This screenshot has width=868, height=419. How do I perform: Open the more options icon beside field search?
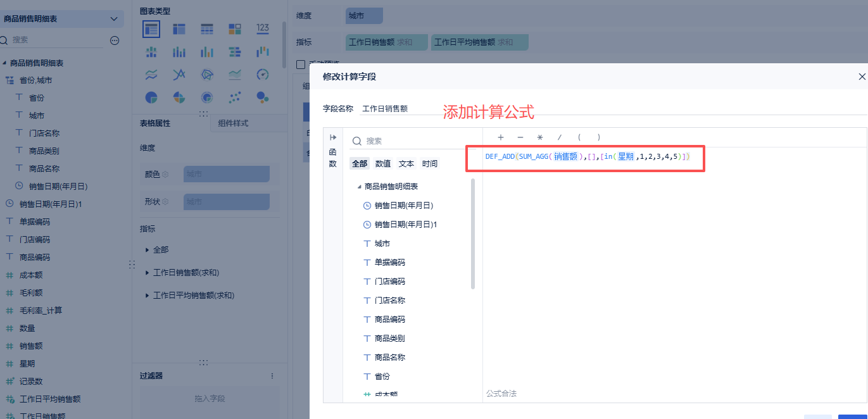(115, 40)
